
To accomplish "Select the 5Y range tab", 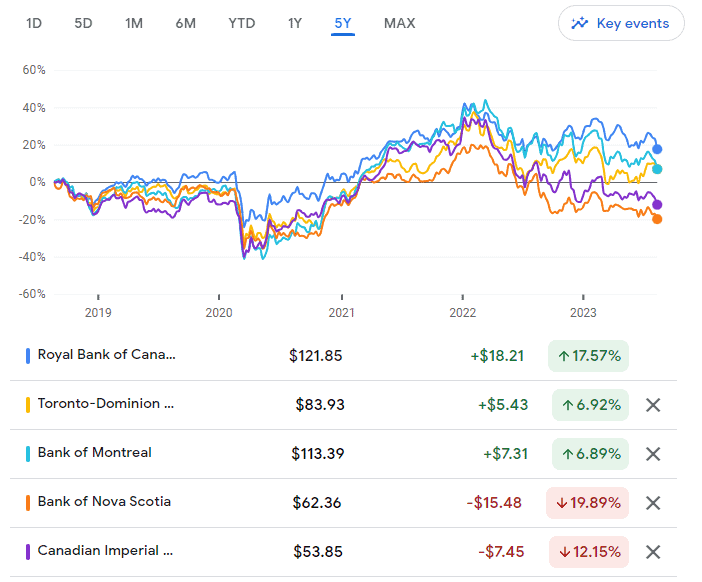I will (x=343, y=23).
